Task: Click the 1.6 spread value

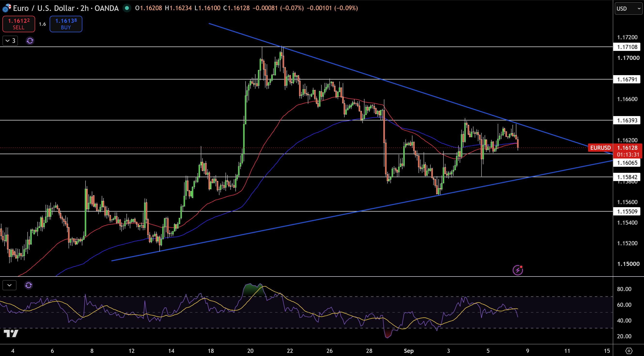Action: point(42,24)
